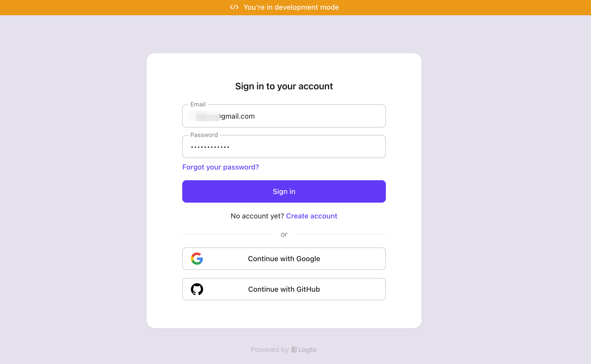Click the "You're in development mode" banner text

(291, 7)
